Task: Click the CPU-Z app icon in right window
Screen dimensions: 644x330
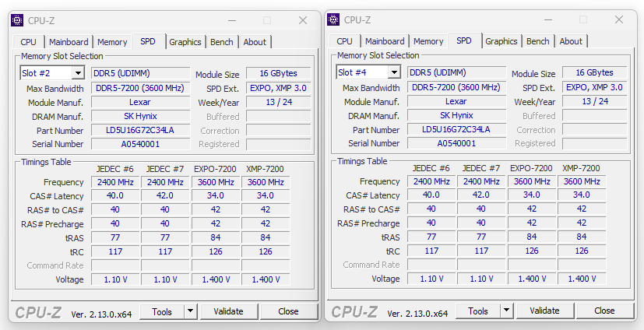Action: pos(333,19)
